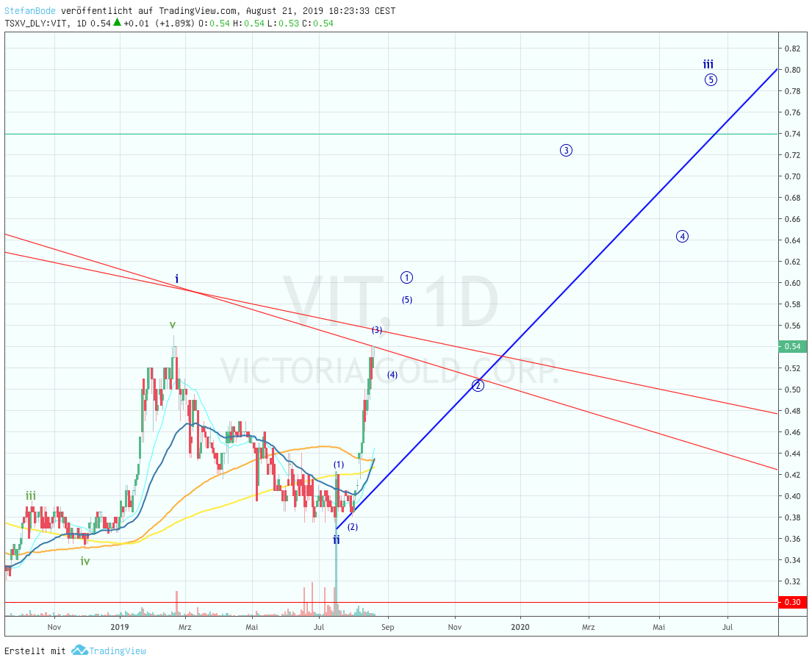
Task: Open the TradingView link beside 'Erstellt mit'
Action: pyautogui.click(x=118, y=651)
